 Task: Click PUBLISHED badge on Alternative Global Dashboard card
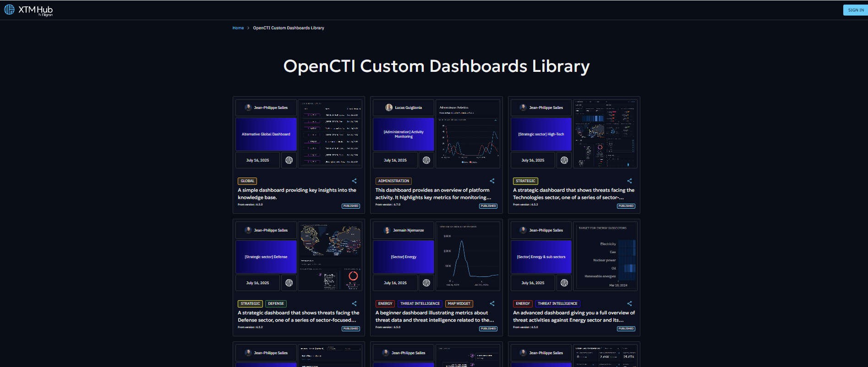coord(351,206)
